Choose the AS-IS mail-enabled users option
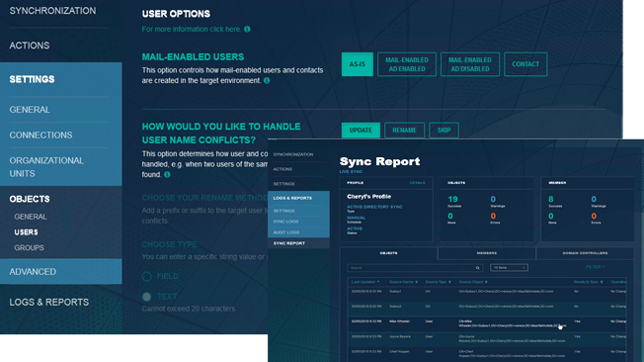The width and height of the screenshot is (644, 362). point(358,64)
